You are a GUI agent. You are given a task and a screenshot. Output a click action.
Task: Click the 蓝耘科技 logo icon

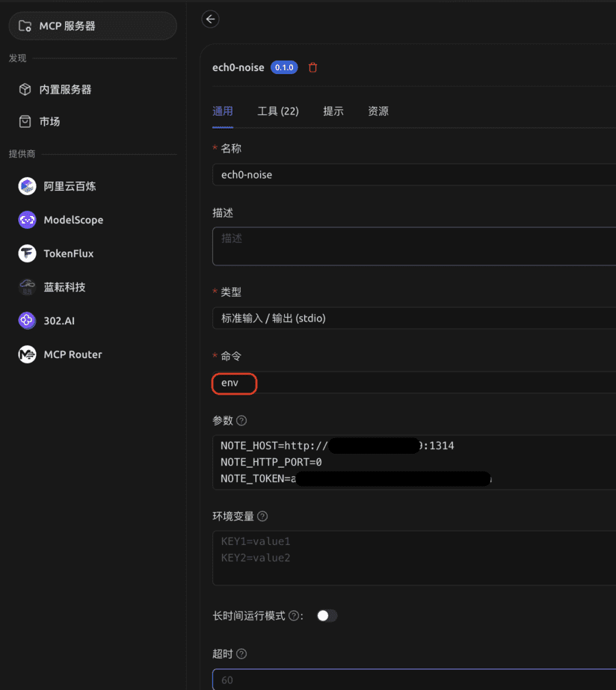pos(27,287)
